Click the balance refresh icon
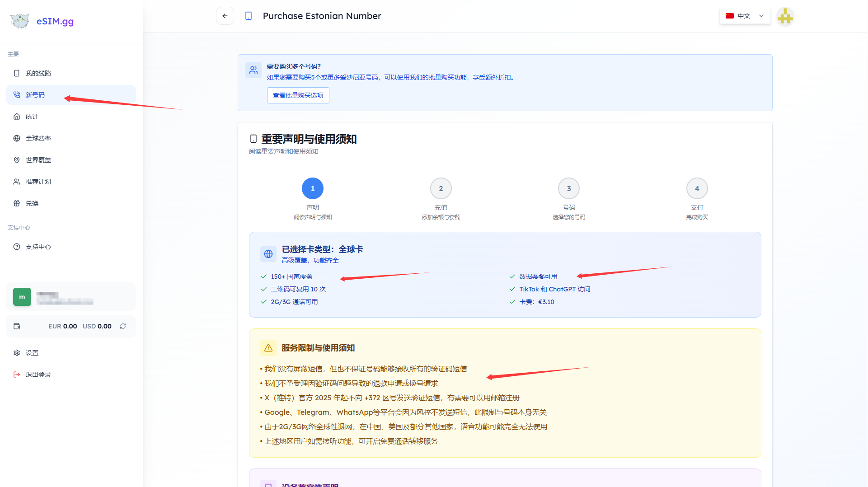The height and width of the screenshot is (487, 868). (123, 326)
